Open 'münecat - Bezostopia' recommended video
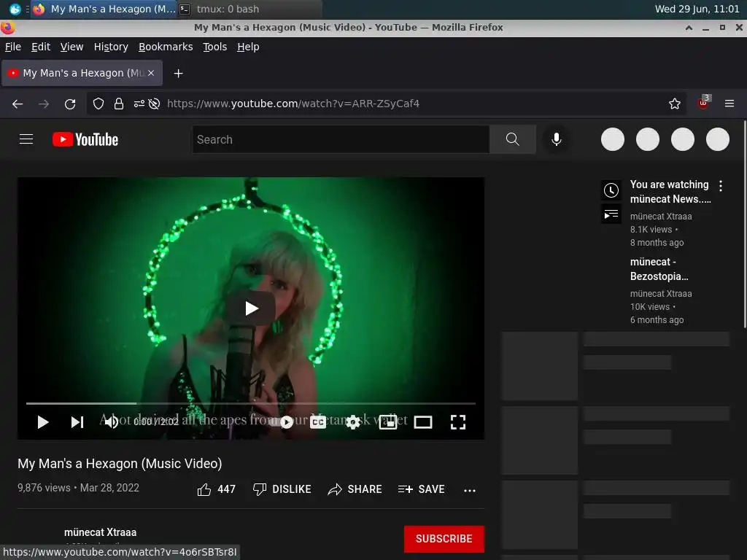The height and width of the screenshot is (560, 747). coord(659,269)
